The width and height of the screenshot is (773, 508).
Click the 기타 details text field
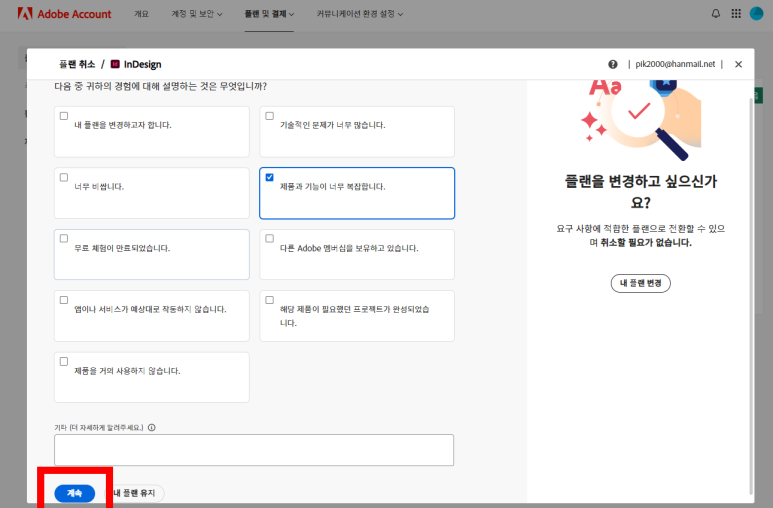click(x=254, y=450)
